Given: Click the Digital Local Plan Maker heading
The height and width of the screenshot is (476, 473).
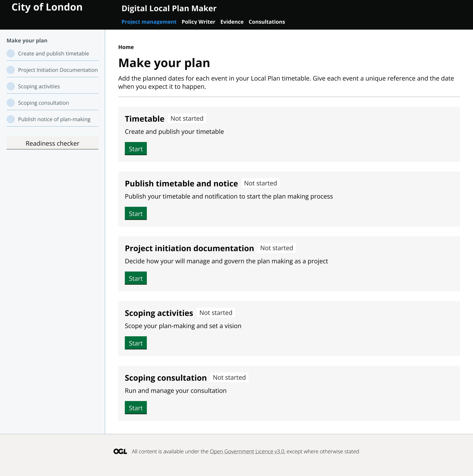Looking at the screenshot, I should point(169,8).
